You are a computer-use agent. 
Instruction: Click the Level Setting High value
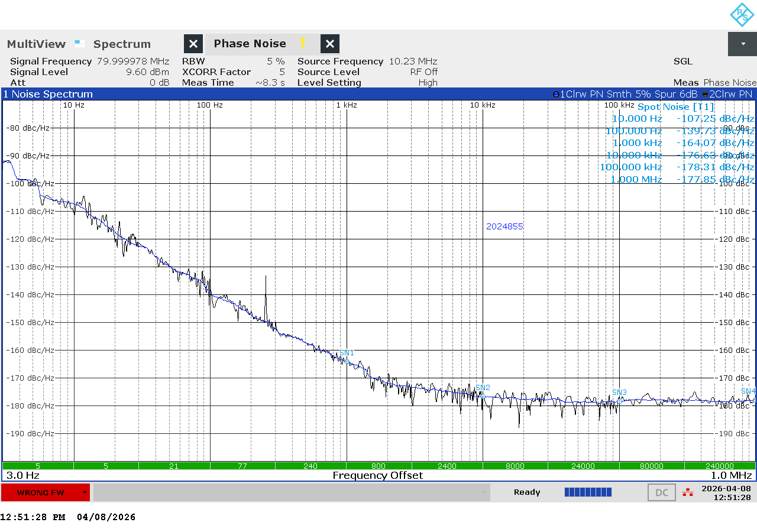tap(428, 83)
